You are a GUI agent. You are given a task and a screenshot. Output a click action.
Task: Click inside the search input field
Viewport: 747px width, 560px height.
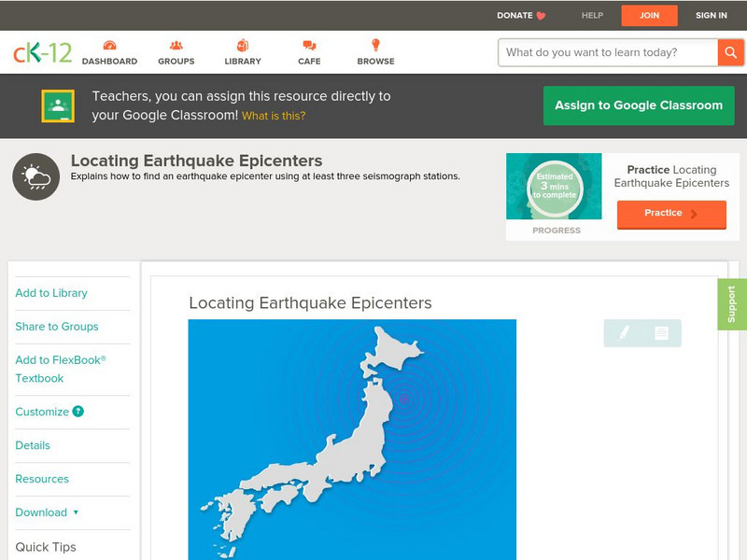point(598,52)
